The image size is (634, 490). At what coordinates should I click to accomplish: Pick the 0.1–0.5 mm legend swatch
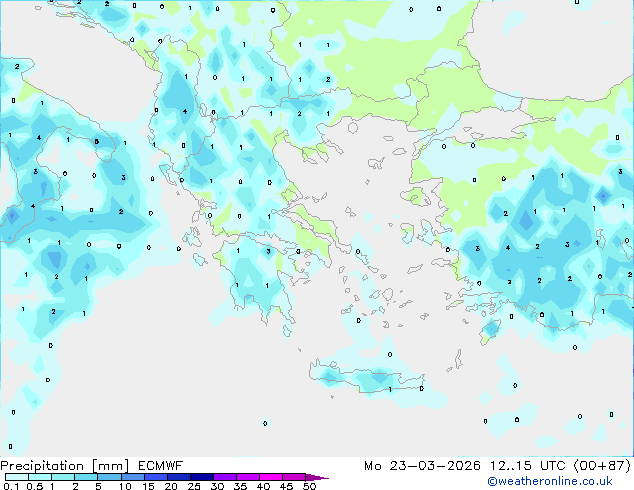coord(17,477)
